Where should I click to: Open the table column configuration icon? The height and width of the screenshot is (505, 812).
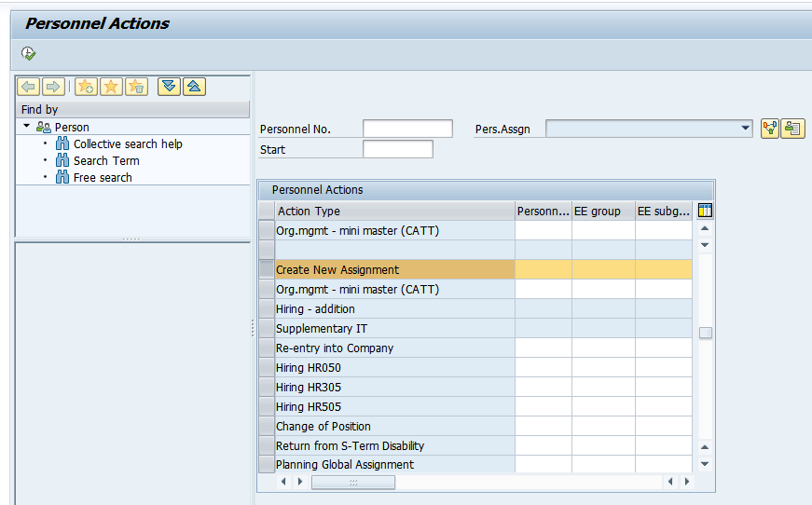(x=705, y=211)
